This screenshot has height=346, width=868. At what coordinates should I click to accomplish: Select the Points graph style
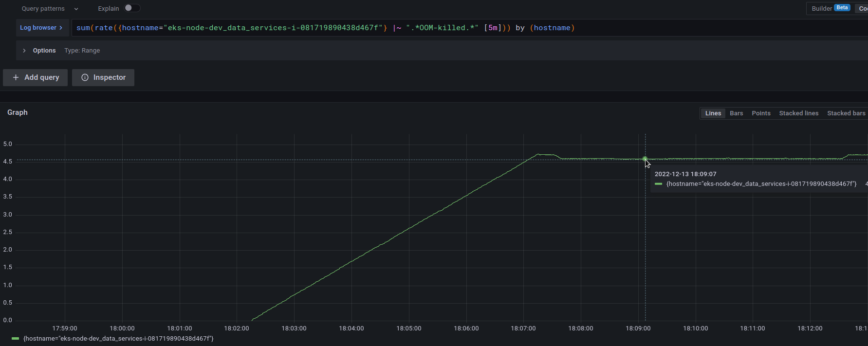pyautogui.click(x=761, y=113)
